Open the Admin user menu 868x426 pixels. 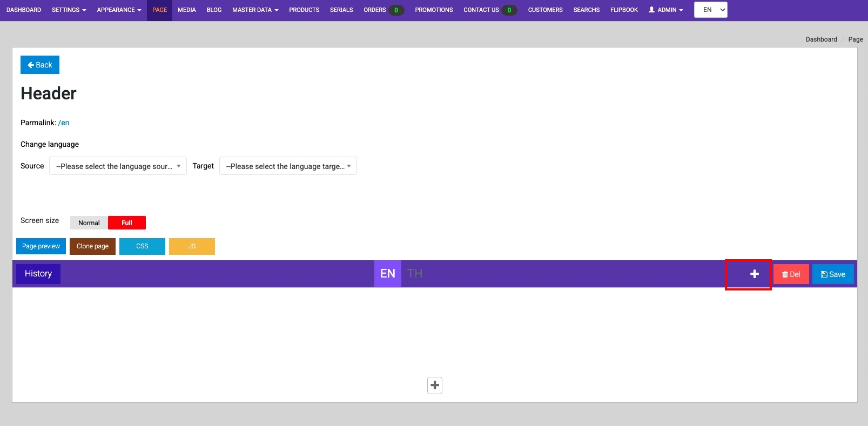(x=665, y=10)
